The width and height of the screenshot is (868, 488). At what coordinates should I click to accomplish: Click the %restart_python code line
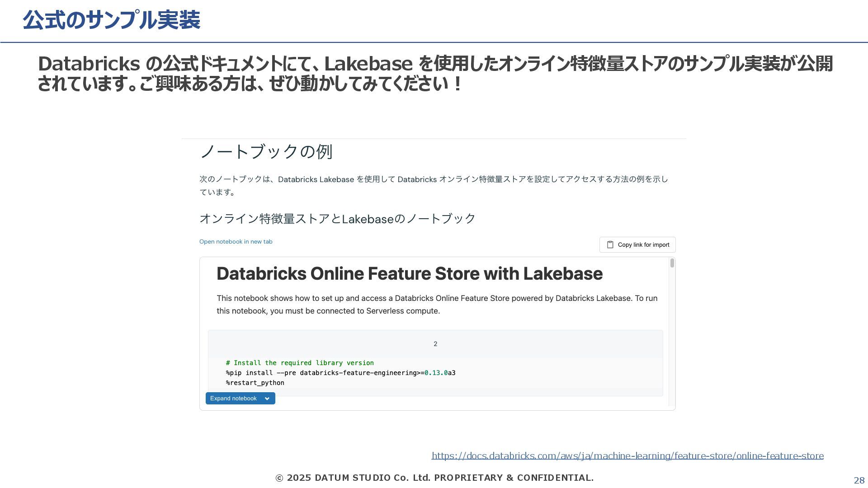pyautogui.click(x=255, y=383)
